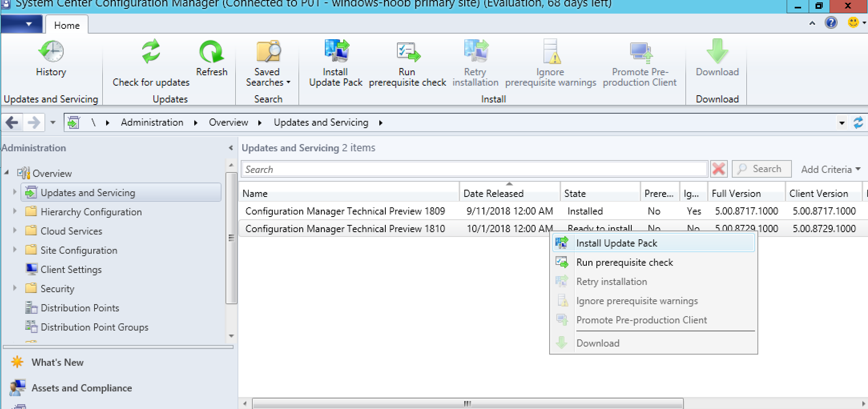Click Promote Pre-production Client ribbon icon

click(640, 63)
